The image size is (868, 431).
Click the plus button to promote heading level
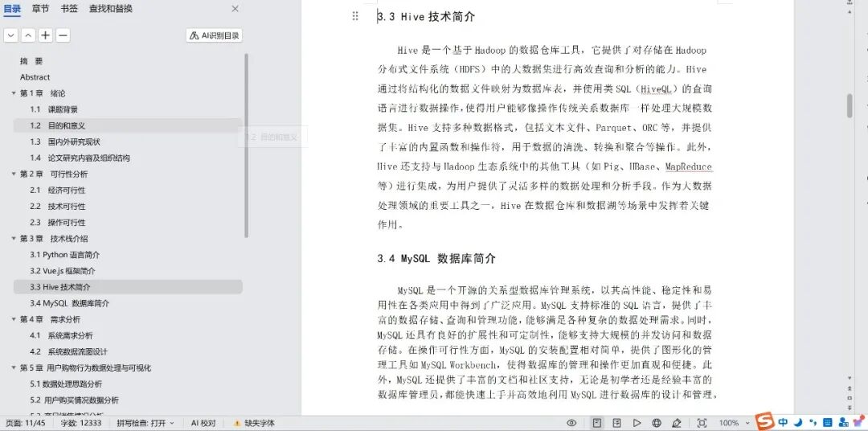point(45,35)
